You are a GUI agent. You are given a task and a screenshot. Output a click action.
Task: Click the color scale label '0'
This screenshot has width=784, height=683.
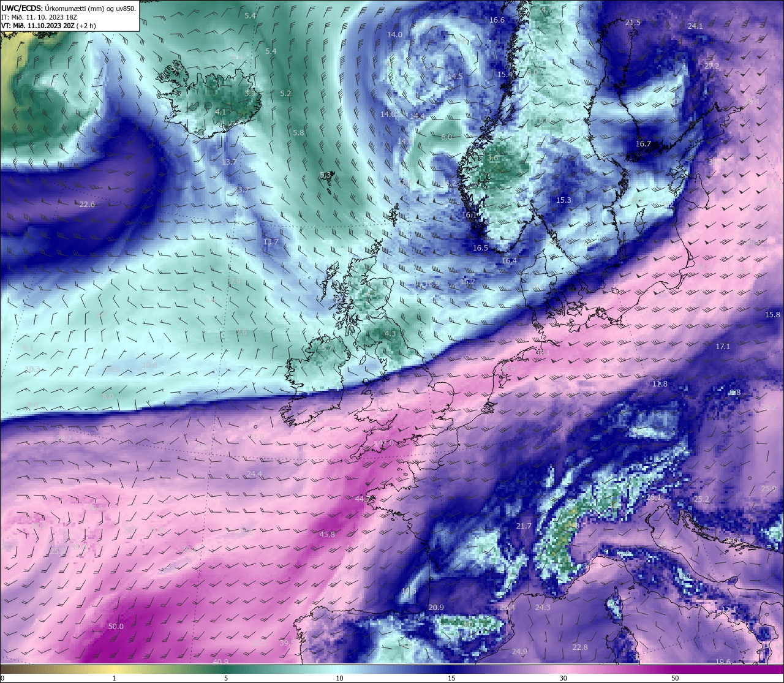(2, 678)
